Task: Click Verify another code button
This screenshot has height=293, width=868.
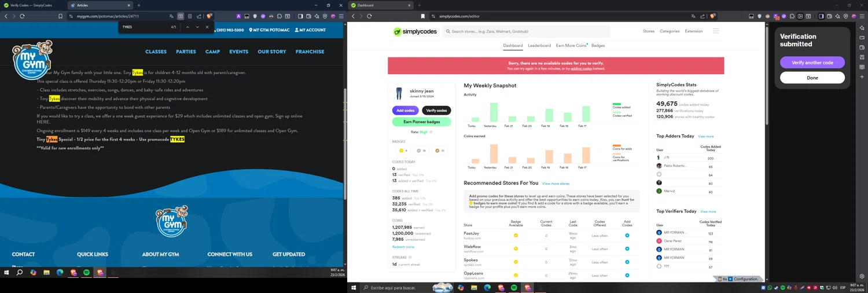Action: tap(812, 63)
